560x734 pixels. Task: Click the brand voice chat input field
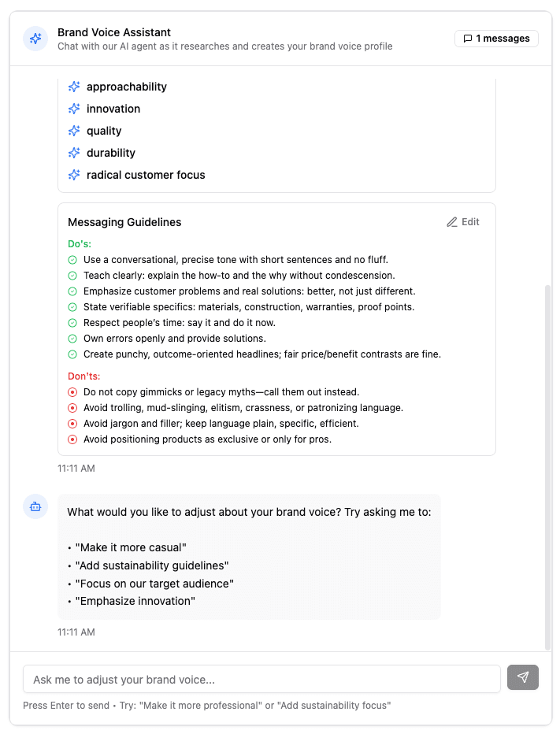261,678
